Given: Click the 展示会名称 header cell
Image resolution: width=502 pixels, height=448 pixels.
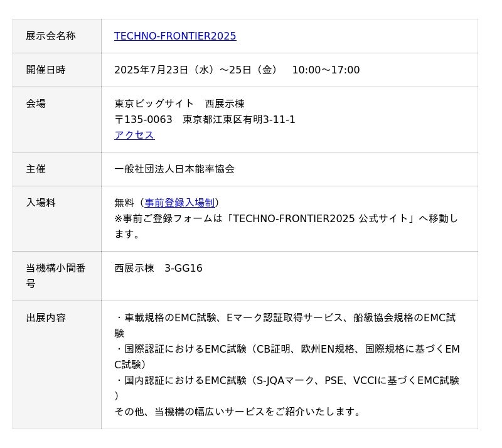Looking at the screenshot, I should coord(51,36).
